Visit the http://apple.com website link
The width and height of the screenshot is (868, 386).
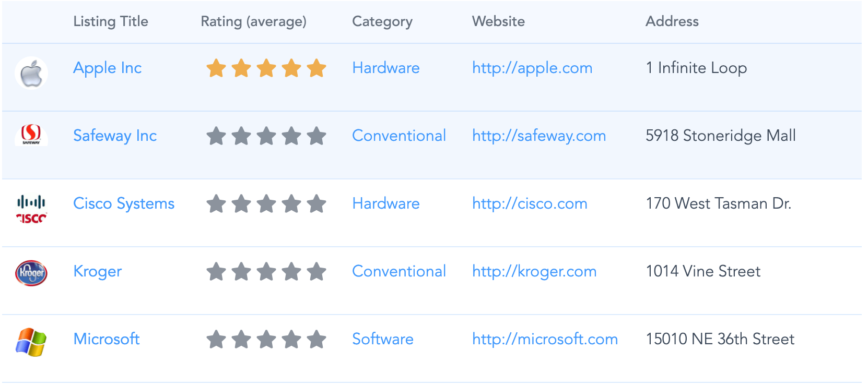pyautogui.click(x=532, y=68)
